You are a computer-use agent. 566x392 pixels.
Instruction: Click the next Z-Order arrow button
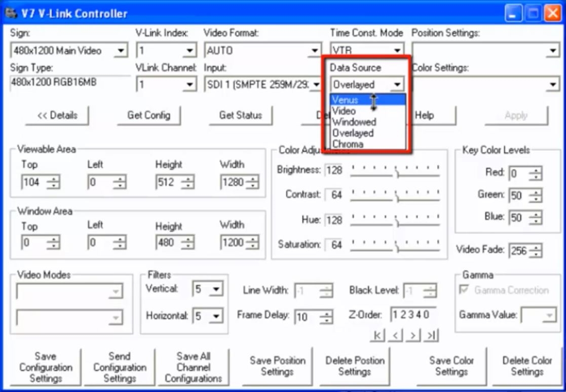413,335
